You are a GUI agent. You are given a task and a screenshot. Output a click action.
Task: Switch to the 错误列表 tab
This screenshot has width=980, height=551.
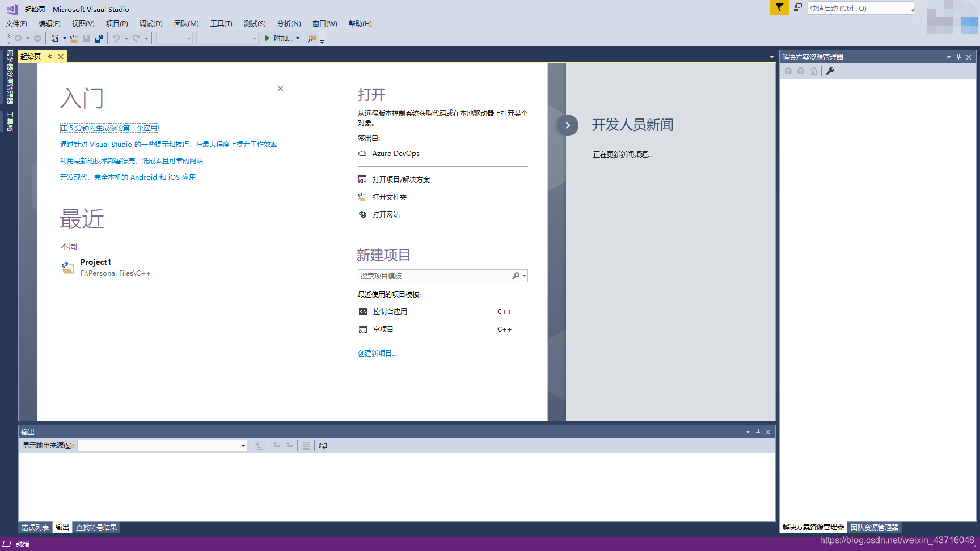(x=35, y=527)
